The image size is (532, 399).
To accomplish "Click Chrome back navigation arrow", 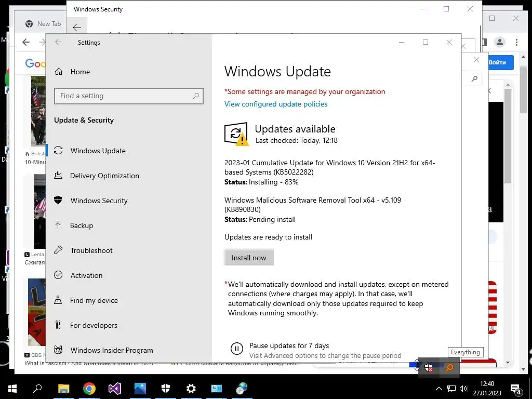I will [x=26, y=42].
